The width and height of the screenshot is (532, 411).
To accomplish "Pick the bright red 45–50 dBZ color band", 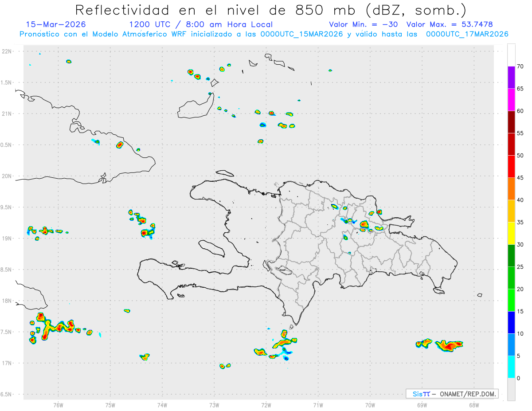I will coord(511,167).
